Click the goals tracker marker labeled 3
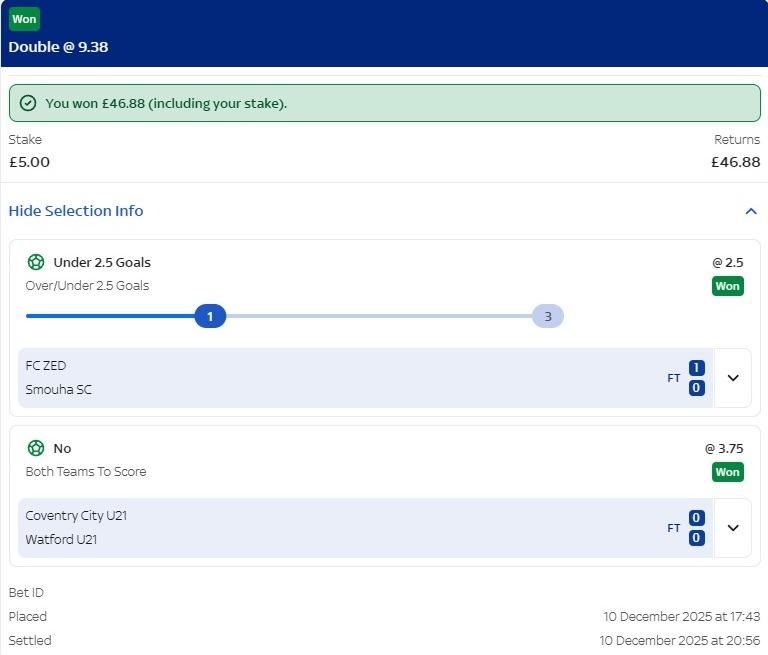 547,317
